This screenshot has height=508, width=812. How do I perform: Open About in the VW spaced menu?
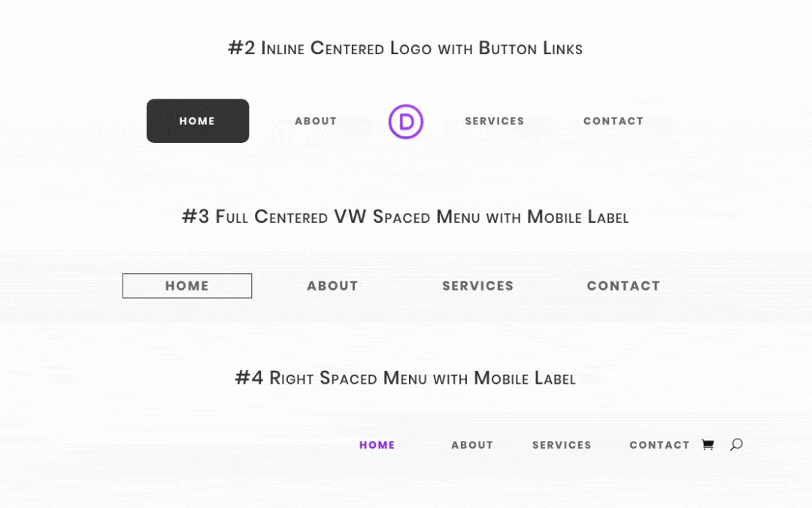332,286
